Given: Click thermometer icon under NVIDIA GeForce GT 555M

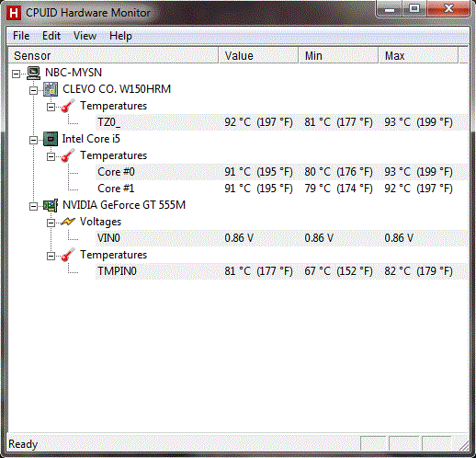Looking at the screenshot, I should pyautogui.click(x=68, y=255).
